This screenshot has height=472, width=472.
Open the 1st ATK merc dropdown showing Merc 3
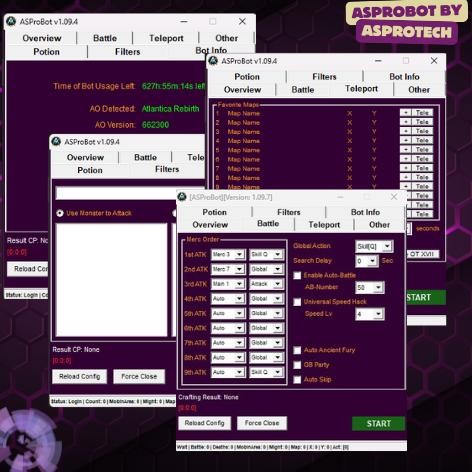(228, 254)
